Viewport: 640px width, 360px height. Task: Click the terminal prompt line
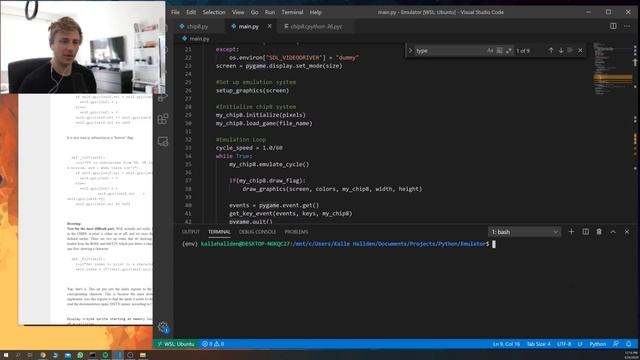point(339,244)
